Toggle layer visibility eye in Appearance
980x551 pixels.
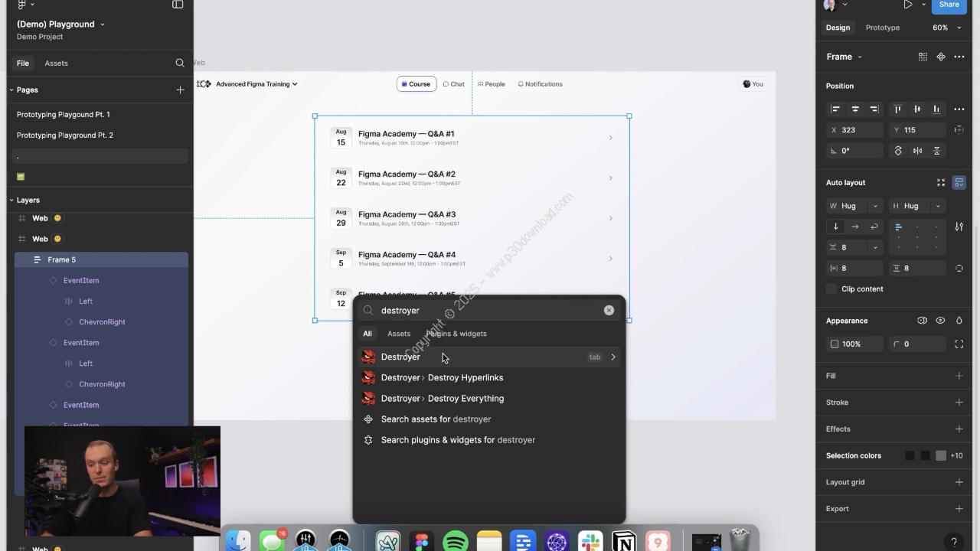click(x=940, y=321)
